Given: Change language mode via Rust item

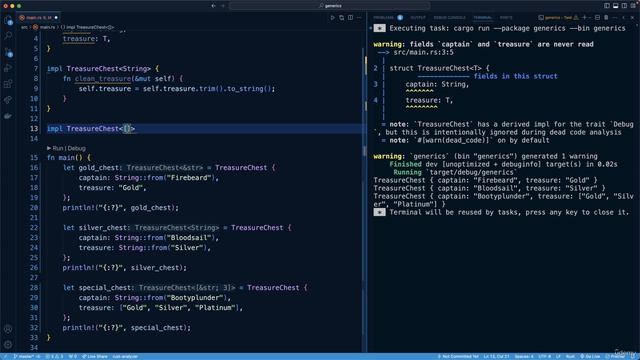Looking at the screenshot, I should pyautogui.click(x=570, y=356).
